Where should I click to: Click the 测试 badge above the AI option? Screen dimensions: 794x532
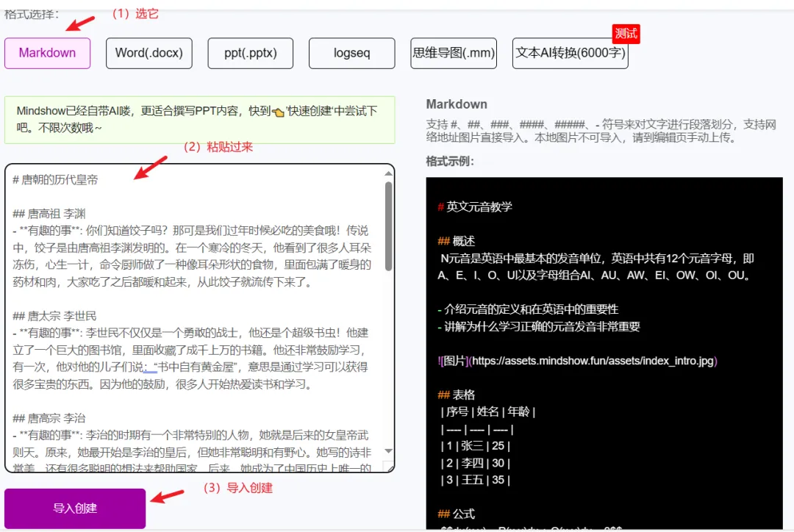[626, 33]
